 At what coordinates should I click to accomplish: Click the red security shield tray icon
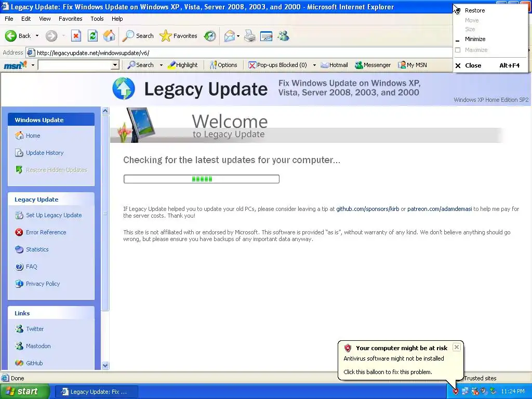point(456,392)
